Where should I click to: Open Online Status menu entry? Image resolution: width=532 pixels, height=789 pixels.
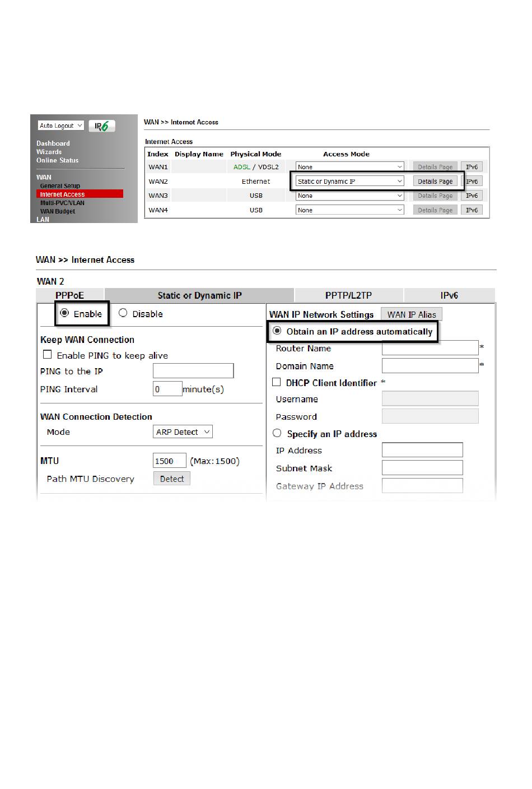tap(58, 160)
